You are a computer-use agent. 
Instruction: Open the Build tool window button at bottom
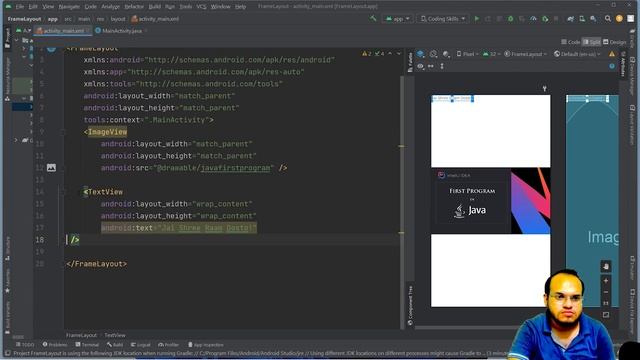coord(115,345)
